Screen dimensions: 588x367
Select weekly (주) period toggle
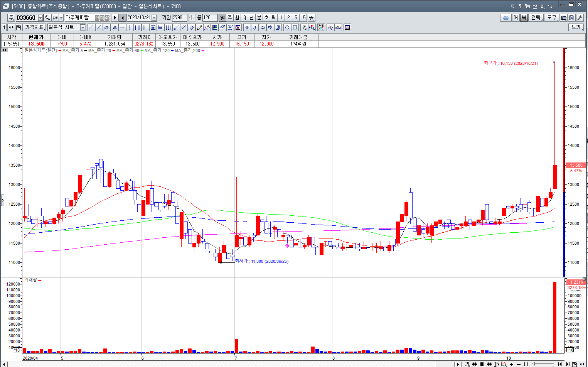pyautogui.click(x=230, y=18)
